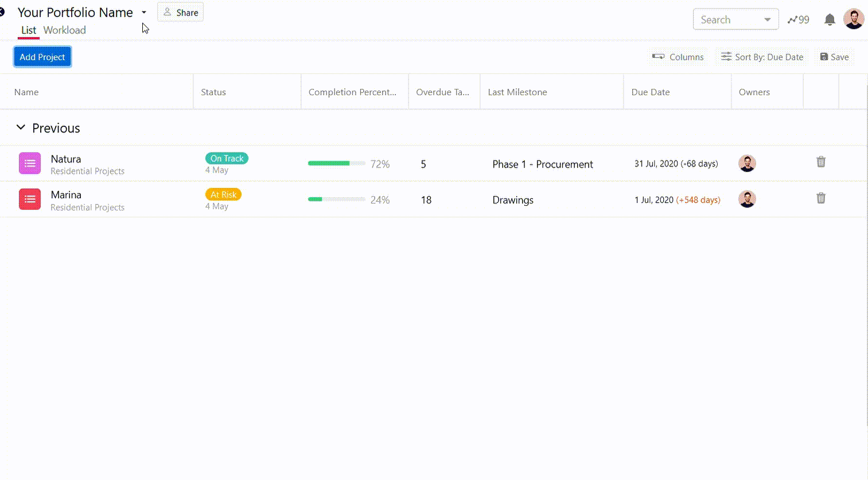The width and height of the screenshot is (868, 480).
Task: Open the user profile avatar menu
Action: click(854, 19)
